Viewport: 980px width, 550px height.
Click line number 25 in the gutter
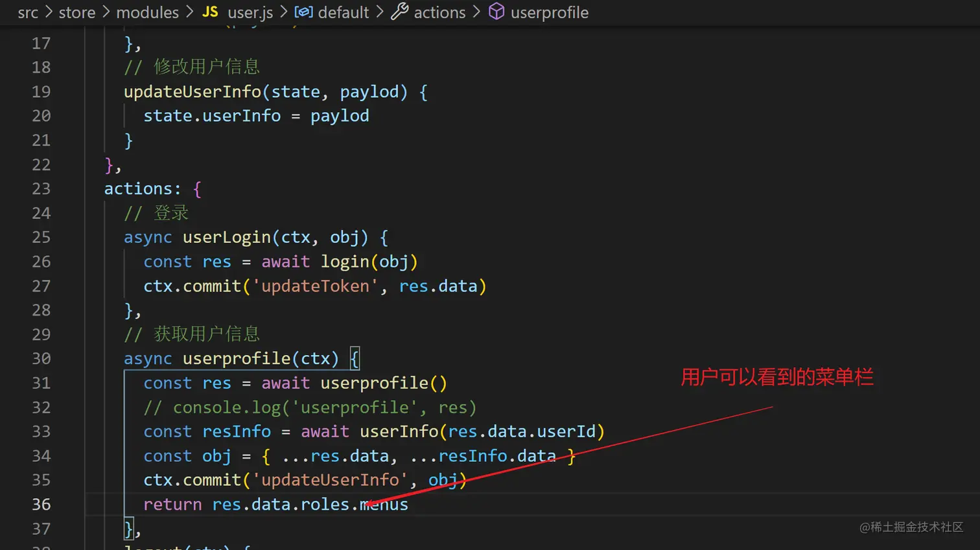[41, 238]
